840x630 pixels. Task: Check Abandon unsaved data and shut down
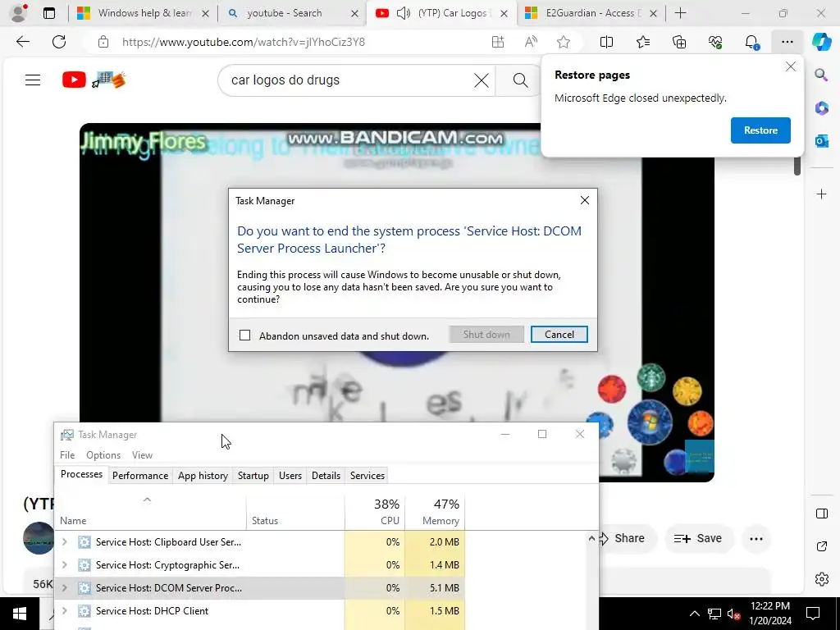[x=244, y=336]
